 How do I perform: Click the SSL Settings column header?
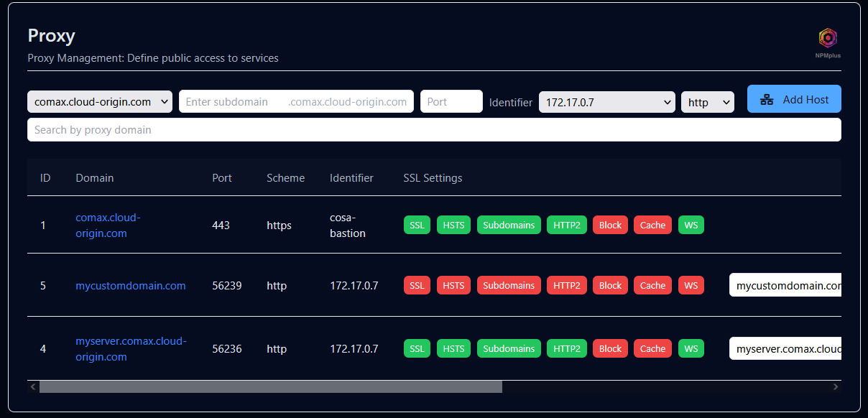click(x=433, y=177)
